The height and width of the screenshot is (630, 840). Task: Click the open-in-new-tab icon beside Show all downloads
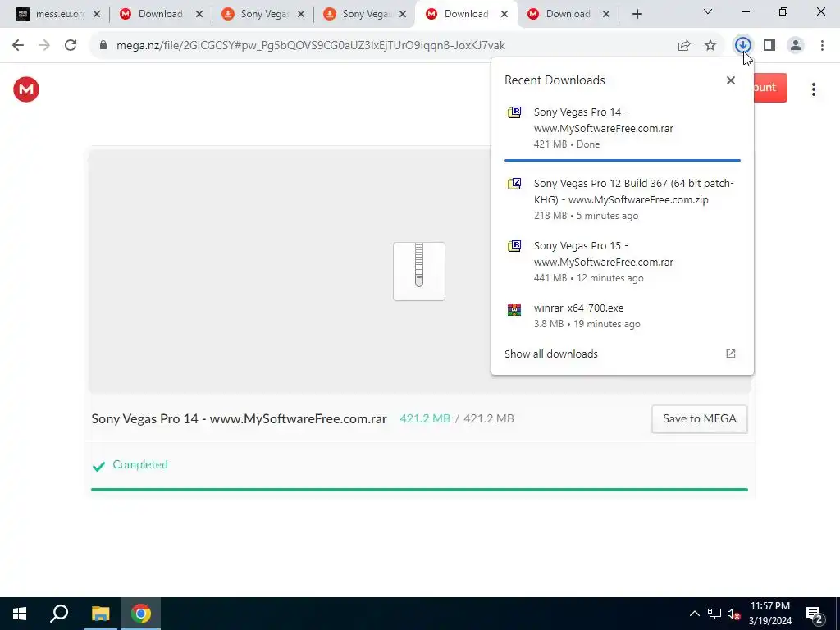731,354
